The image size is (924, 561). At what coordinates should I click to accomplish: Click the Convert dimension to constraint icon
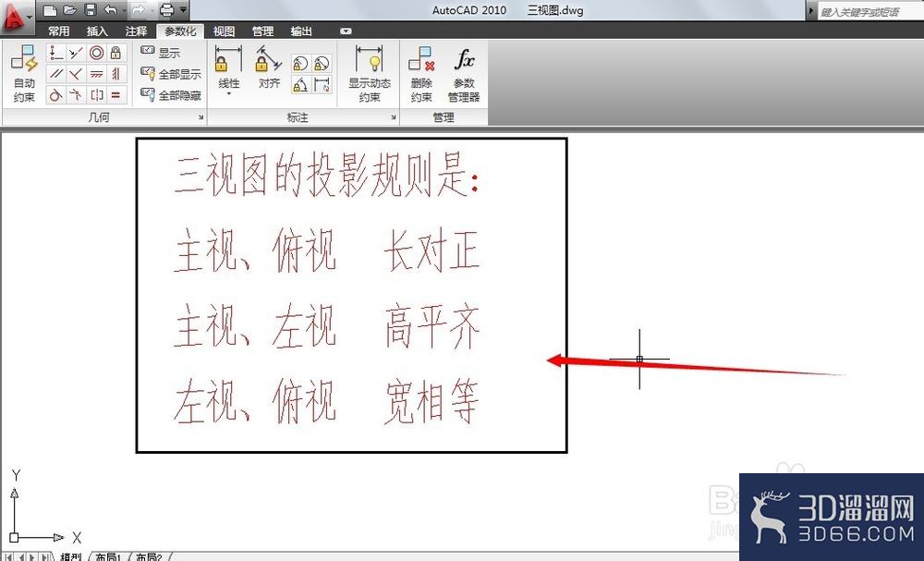point(322,84)
